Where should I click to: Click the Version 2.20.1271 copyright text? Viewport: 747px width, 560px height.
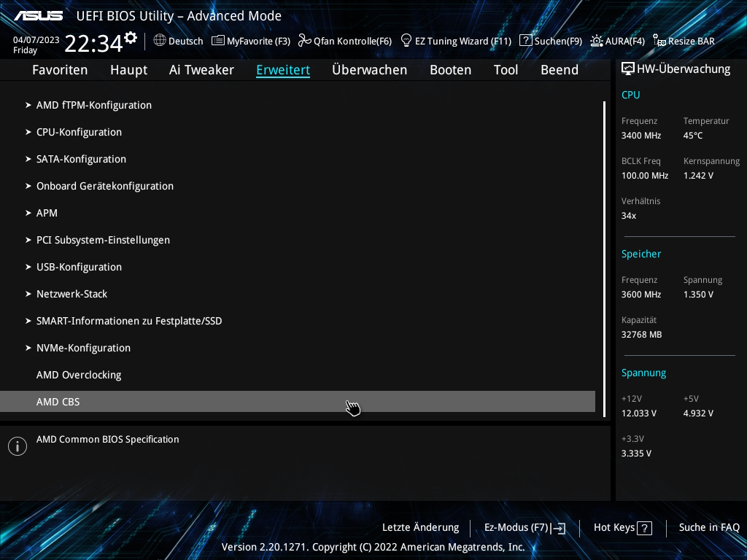coord(373,547)
